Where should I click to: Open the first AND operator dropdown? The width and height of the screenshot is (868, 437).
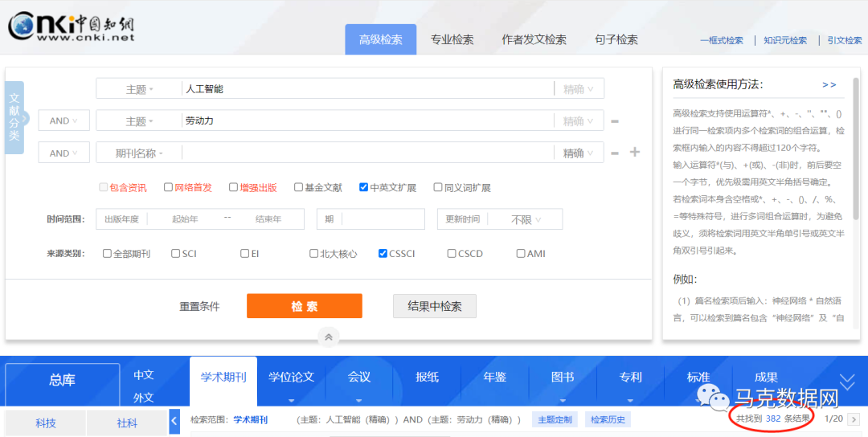63,120
